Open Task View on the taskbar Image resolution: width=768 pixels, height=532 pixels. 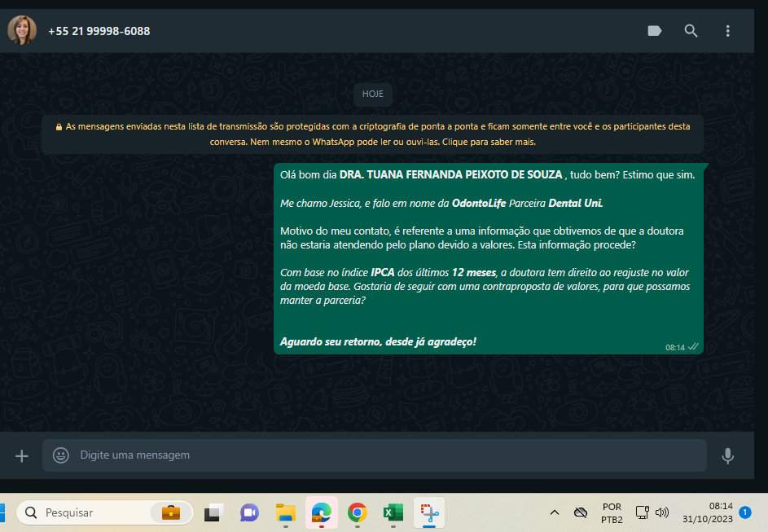213,513
